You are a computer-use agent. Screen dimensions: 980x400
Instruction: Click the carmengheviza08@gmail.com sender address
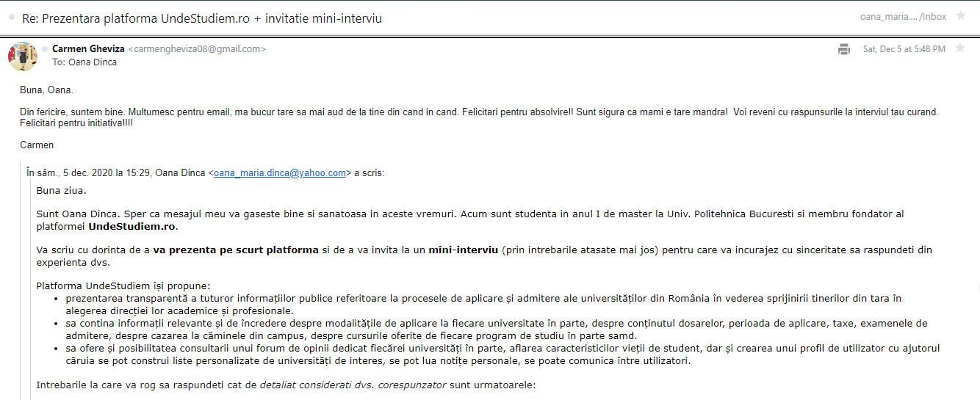(x=197, y=49)
